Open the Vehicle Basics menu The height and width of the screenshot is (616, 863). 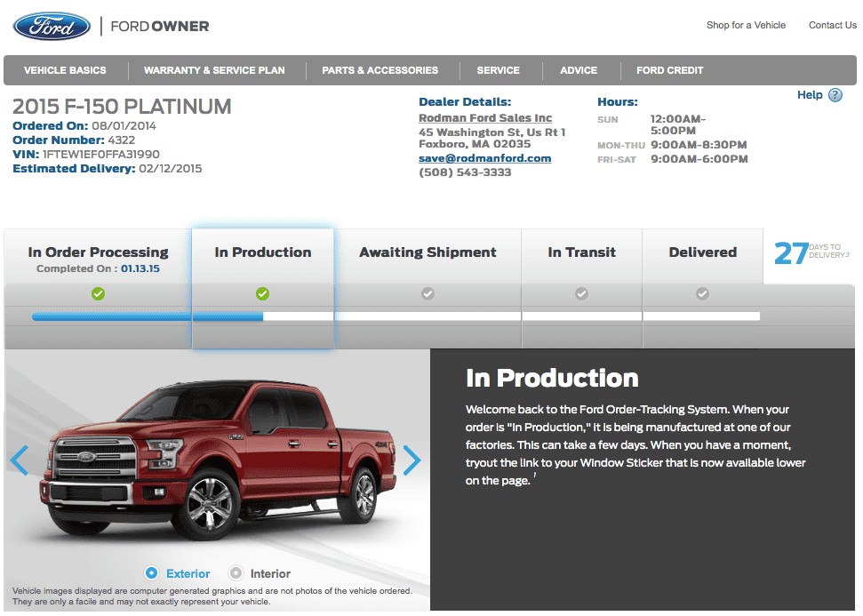click(65, 70)
